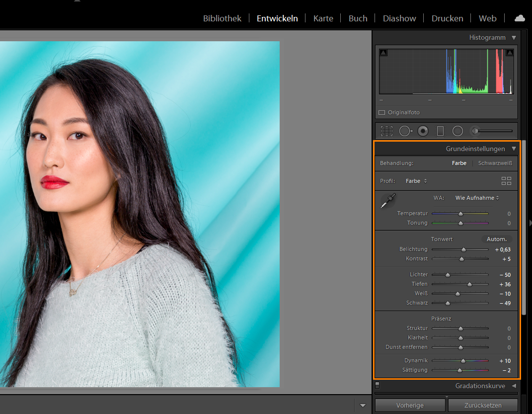Click the cloud sync icon
This screenshot has height=414, width=532.
(x=520, y=18)
